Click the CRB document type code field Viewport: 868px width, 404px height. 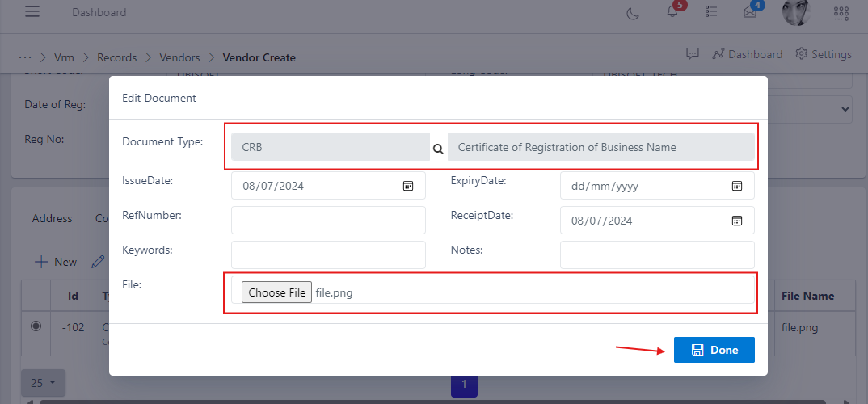(x=331, y=147)
